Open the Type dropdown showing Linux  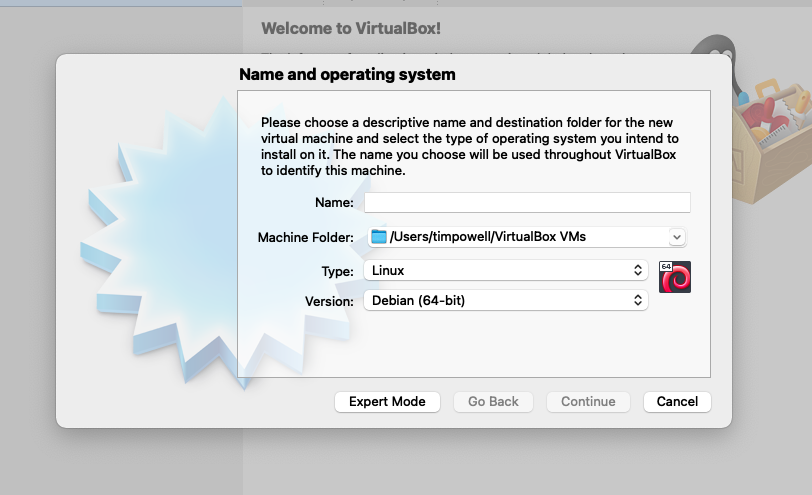(x=506, y=270)
